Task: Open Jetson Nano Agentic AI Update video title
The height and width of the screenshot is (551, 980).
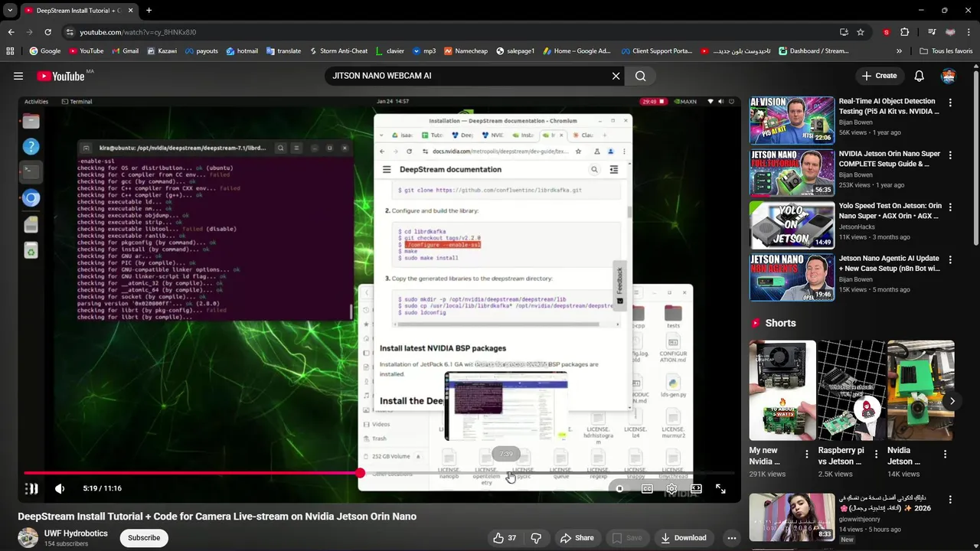Action: (x=890, y=263)
